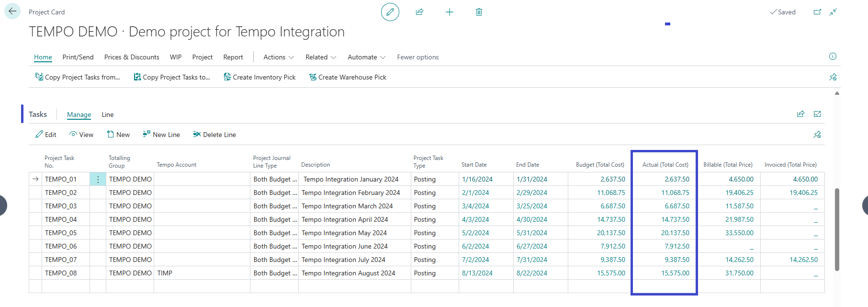Viewport: 868px width, 307px height.
Task: Click the Tasks personalize pin icon
Action: click(817, 135)
